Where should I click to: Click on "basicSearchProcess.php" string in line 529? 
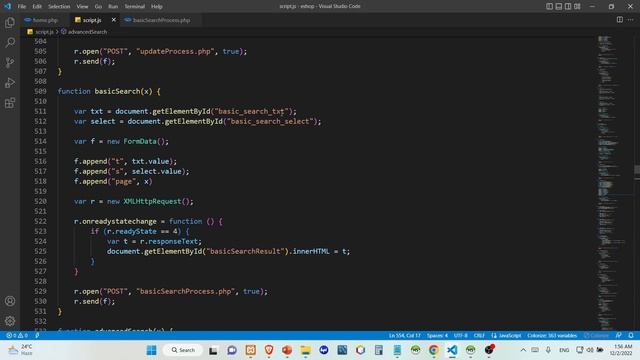(x=186, y=291)
